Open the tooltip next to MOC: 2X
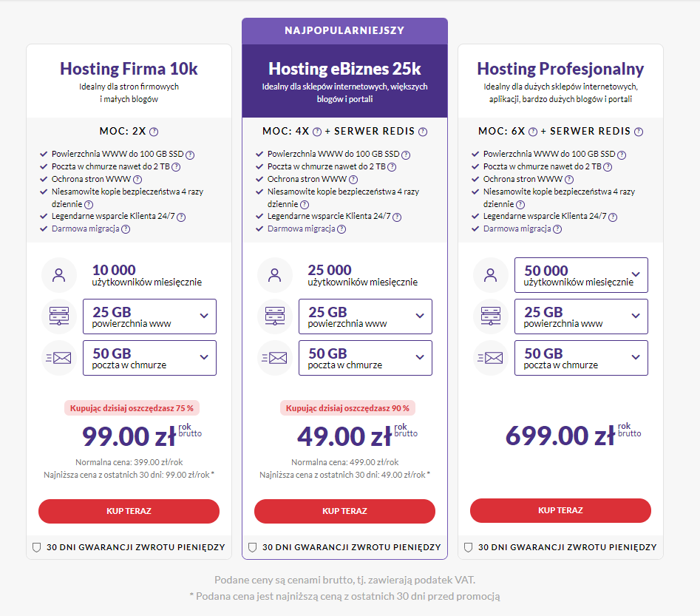 coord(154,131)
